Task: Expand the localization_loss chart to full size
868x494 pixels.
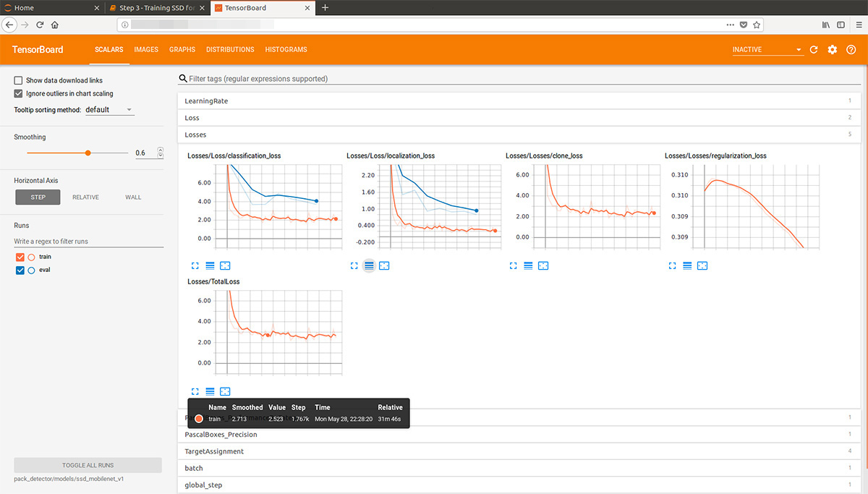Action: (x=354, y=266)
